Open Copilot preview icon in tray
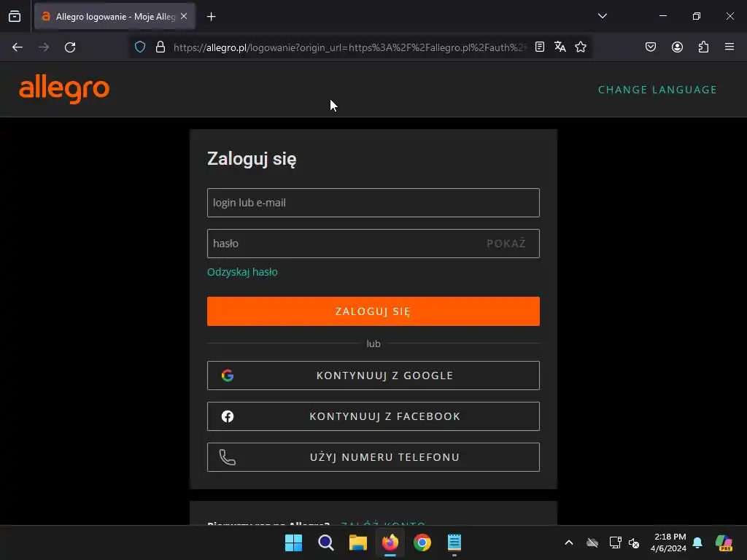Image resolution: width=747 pixels, height=560 pixels. click(x=724, y=542)
